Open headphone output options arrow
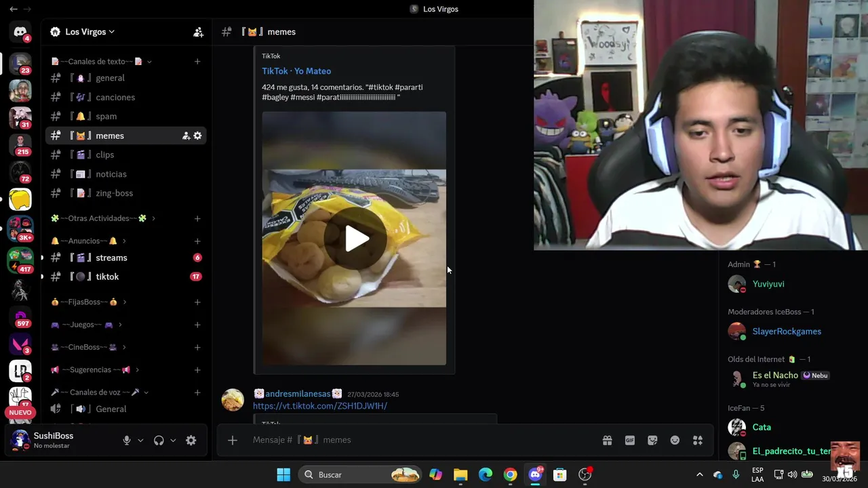 click(x=173, y=441)
